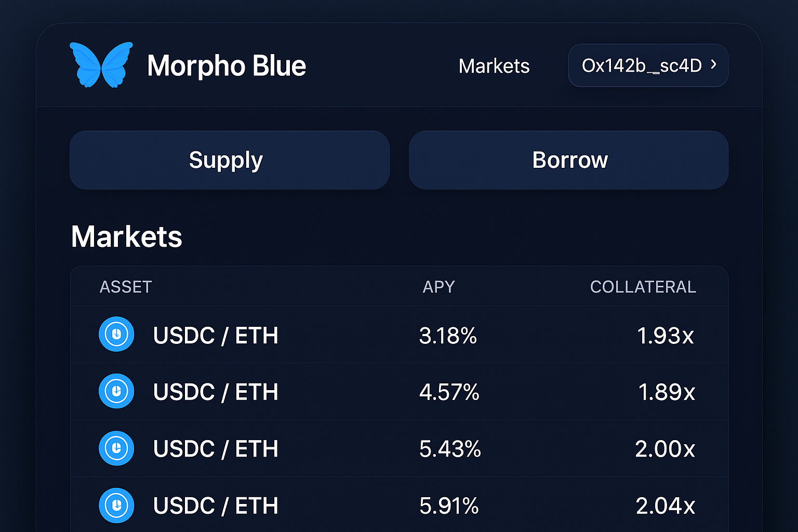Select the asset icon next to the 1.89x market

point(116,391)
